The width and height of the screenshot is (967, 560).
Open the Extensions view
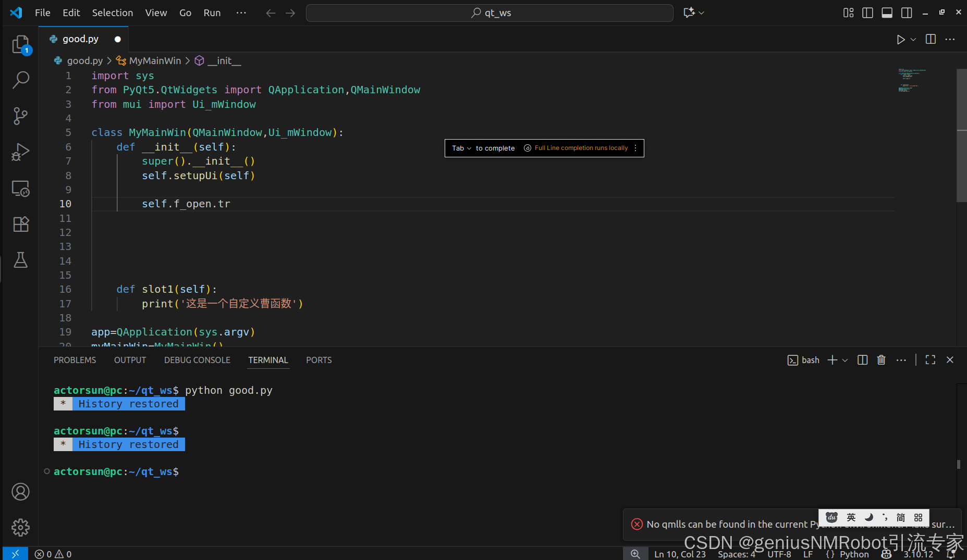[20, 224]
